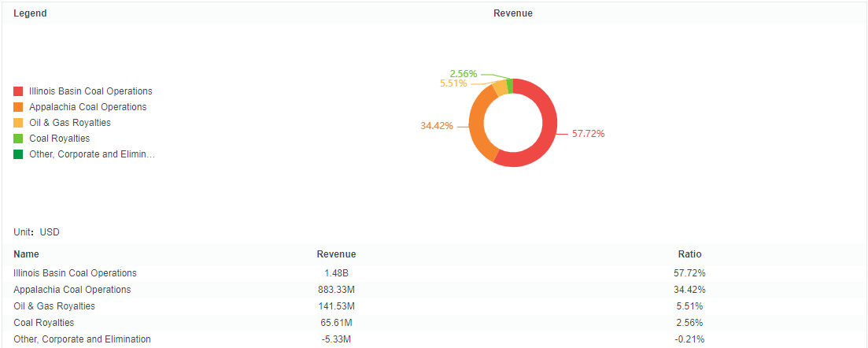Click the yellow donut chart segment
Image resolution: width=868 pixels, height=348 pixels.
[x=500, y=87]
